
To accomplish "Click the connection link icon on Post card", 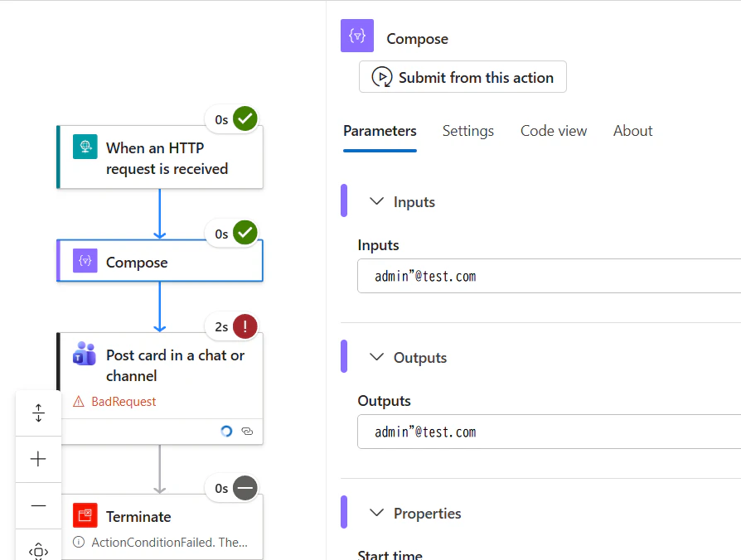I will pyautogui.click(x=247, y=431).
